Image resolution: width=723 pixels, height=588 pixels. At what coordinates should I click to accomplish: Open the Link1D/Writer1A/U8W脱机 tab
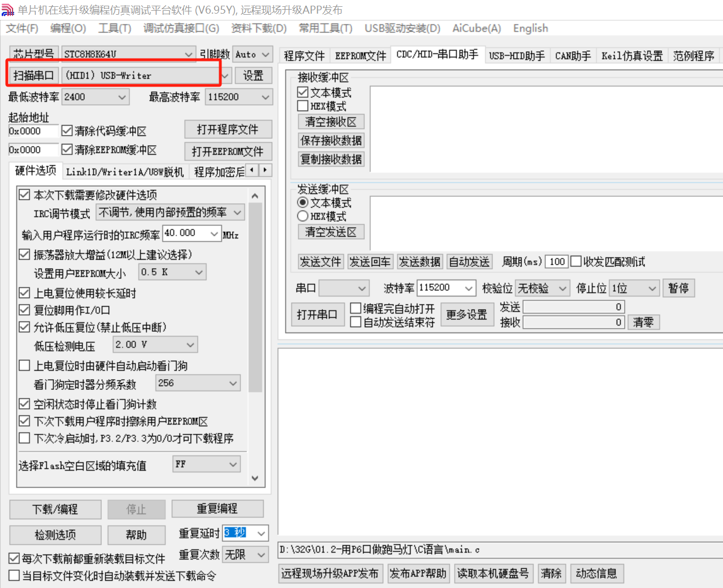125,172
